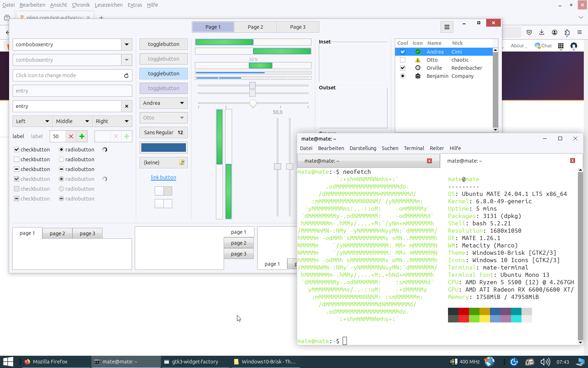Open the Right combo dropdown

pyautogui.click(x=112, y=121)
